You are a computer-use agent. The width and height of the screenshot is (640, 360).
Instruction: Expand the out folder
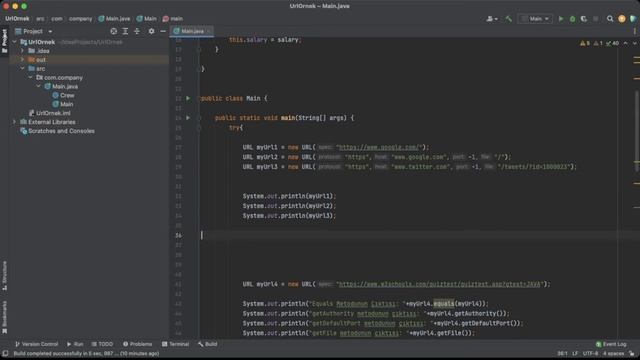point(22,60)
